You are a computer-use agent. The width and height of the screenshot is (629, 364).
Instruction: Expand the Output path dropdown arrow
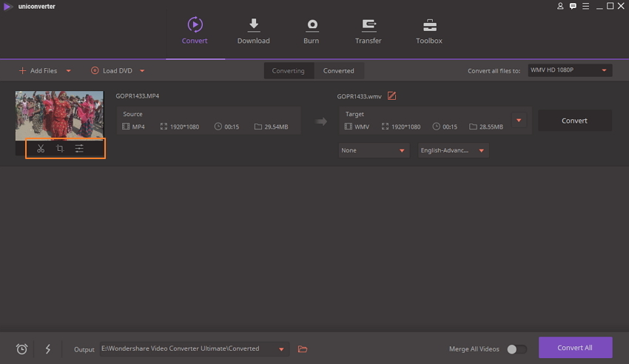[x=282, y=349]
